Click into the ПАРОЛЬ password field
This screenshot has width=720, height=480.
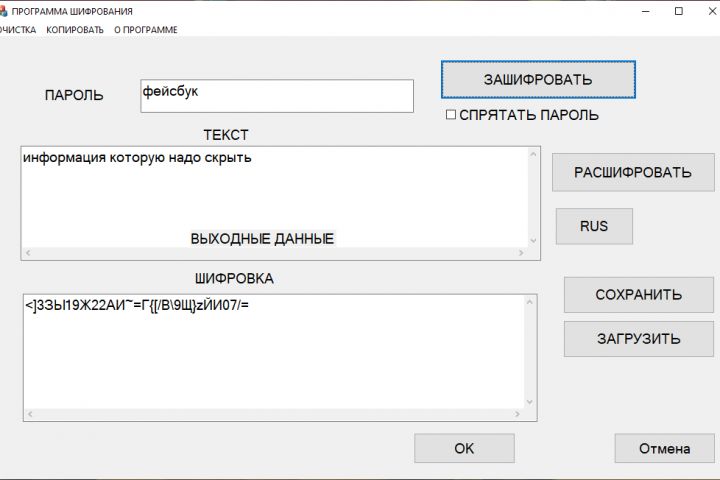pyautogui.click(x=277, y=96)
